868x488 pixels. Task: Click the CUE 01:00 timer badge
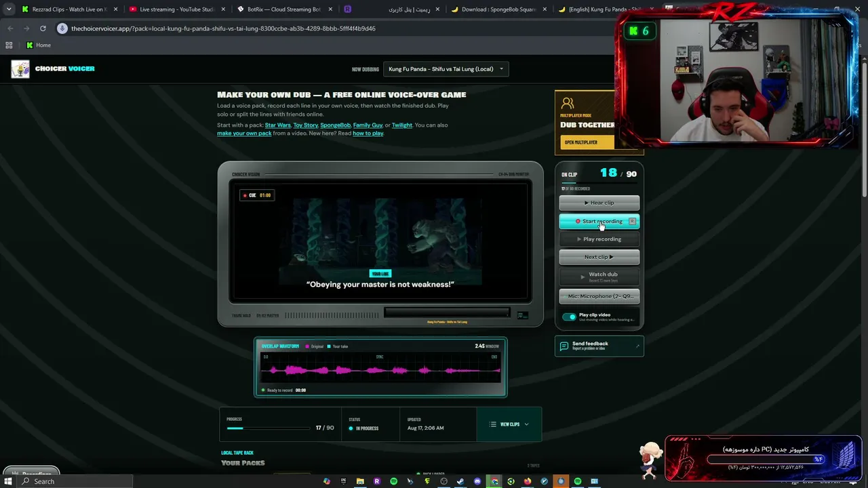pyautogui.click(x=257, y=195)
